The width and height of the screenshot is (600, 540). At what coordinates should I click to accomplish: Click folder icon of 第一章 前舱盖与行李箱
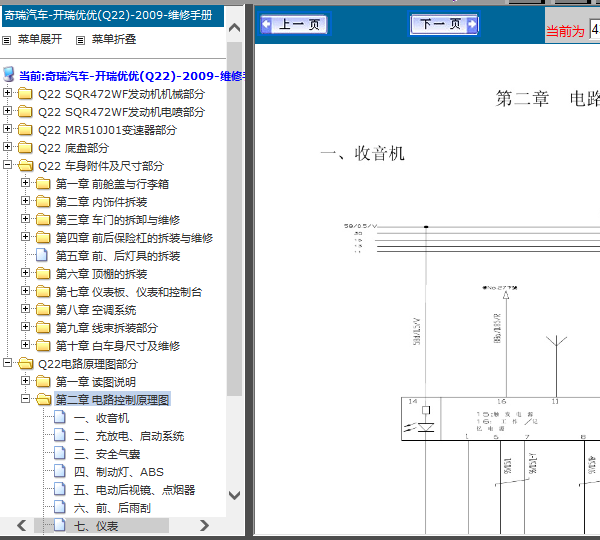(x=43, y=183)
